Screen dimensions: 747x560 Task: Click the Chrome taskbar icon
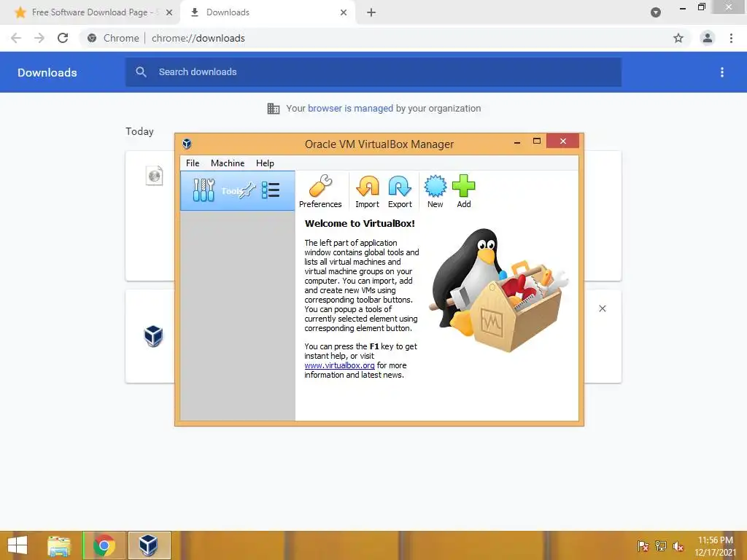coord(104,545)
